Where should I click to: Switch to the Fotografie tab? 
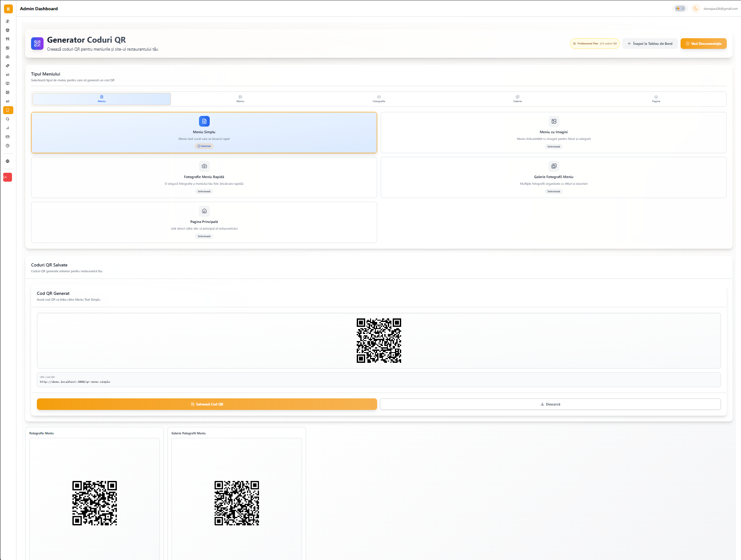click(x=379, y=99)
